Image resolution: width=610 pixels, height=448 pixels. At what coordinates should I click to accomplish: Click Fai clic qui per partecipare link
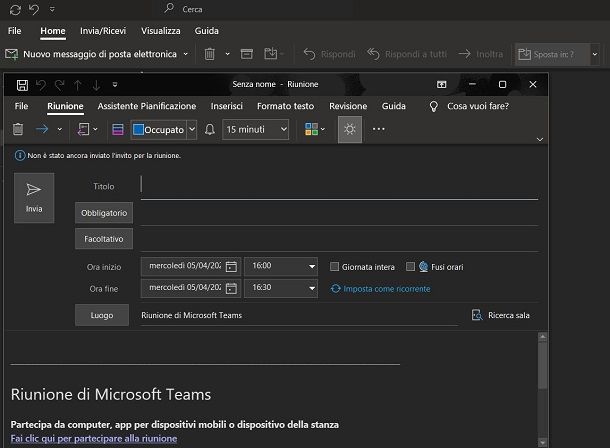tap(93, 438)
